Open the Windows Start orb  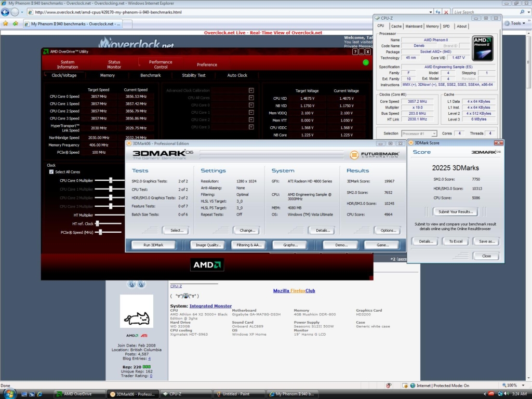(8, 394)
